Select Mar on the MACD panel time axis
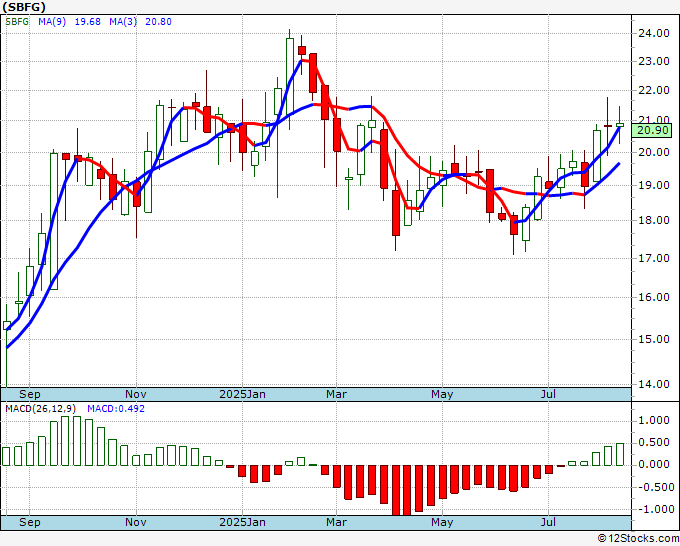The width and height of the screenshot is (680, 546). coord(337,522)
